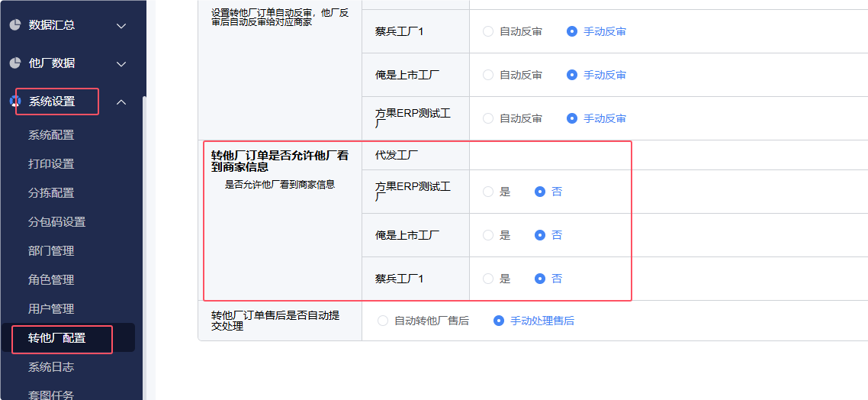Choose 否 for 方果ERP测试工厂 merchant info

pos(540,192)
